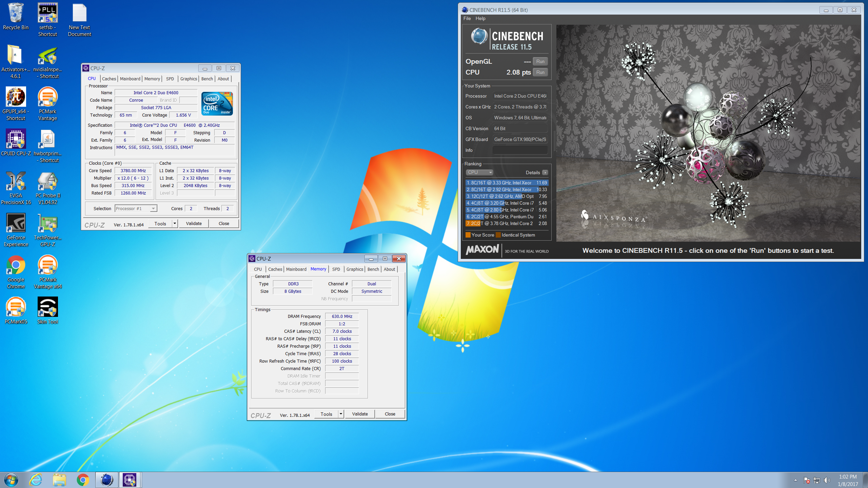Open the CPU ranking dropdown in Cinebench
Viewport: 868px width, 488px height.
click(x=479, y=172)
